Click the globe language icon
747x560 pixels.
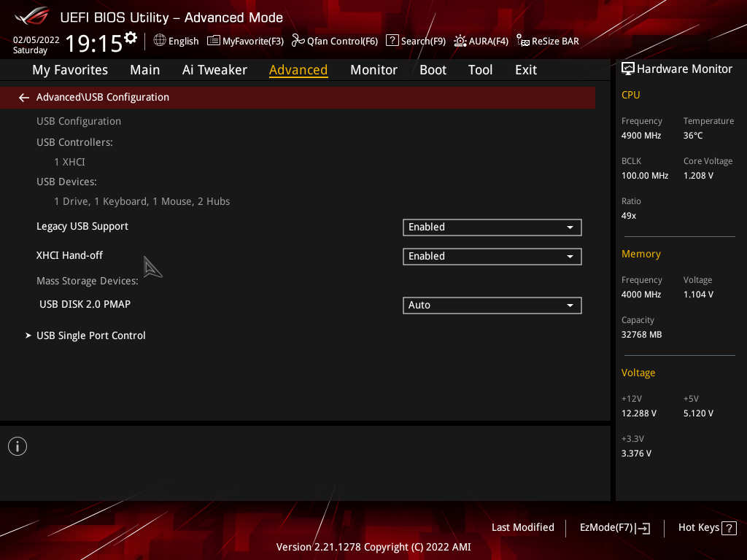(160, 41)
